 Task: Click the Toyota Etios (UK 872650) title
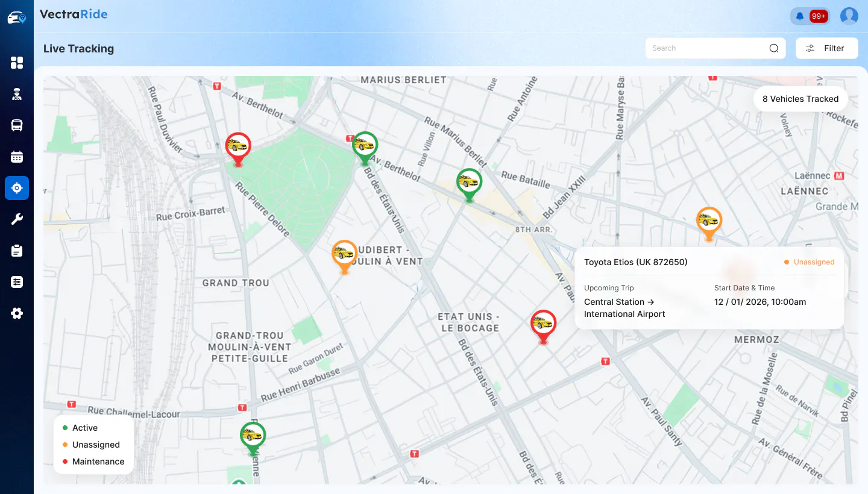(636, 262)
